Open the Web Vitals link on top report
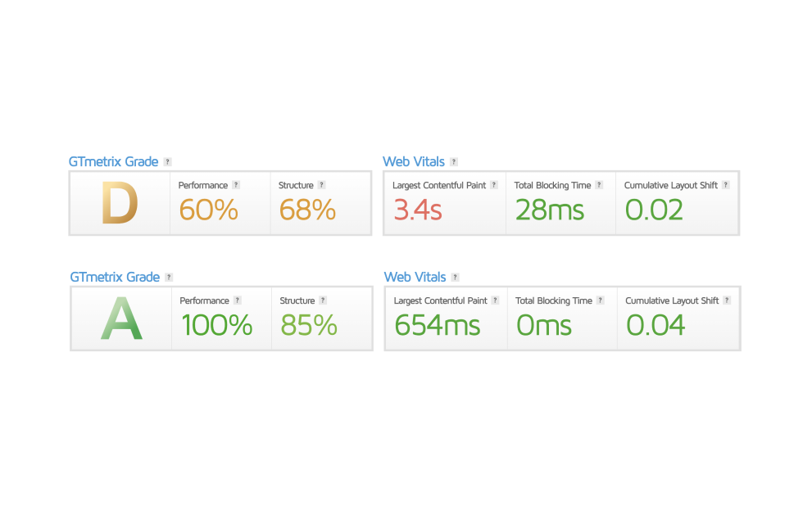 pyautogui.click(x=414, y=161)
